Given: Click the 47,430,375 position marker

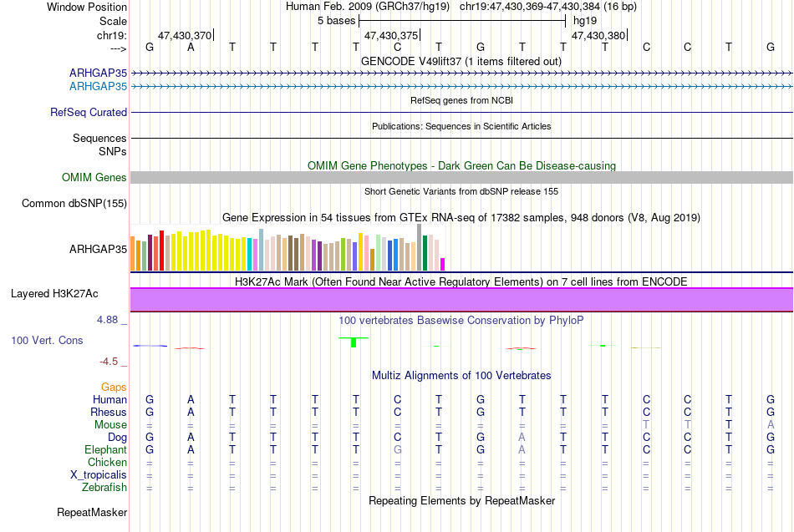Looking at the screenshot, I should click(392, 35).
